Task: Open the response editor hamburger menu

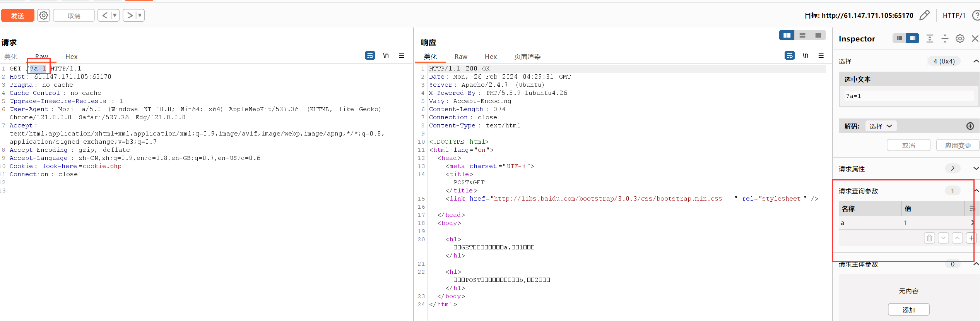Action: (821, 56)
